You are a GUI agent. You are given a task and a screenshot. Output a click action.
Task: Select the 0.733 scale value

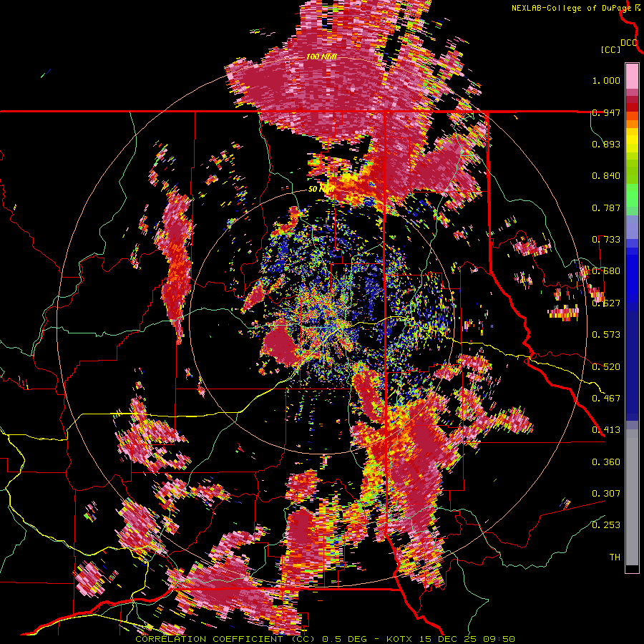pos(606,240)
